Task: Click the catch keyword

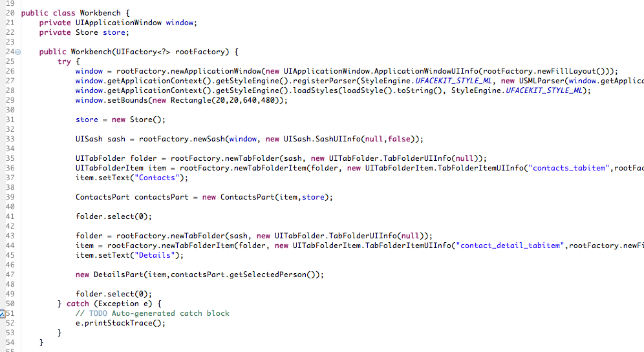Action: coord(78,304)
